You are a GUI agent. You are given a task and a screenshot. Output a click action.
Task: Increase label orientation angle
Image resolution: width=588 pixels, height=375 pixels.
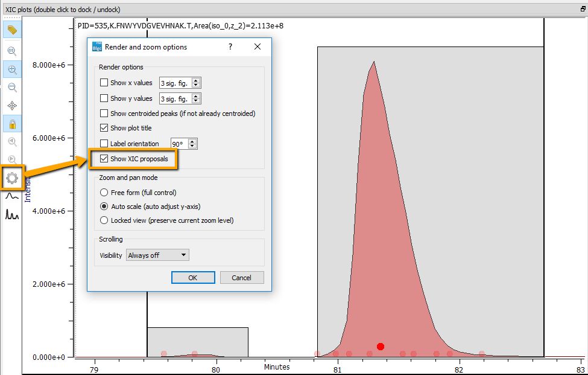pyautogui.click(x=192, y=141)
